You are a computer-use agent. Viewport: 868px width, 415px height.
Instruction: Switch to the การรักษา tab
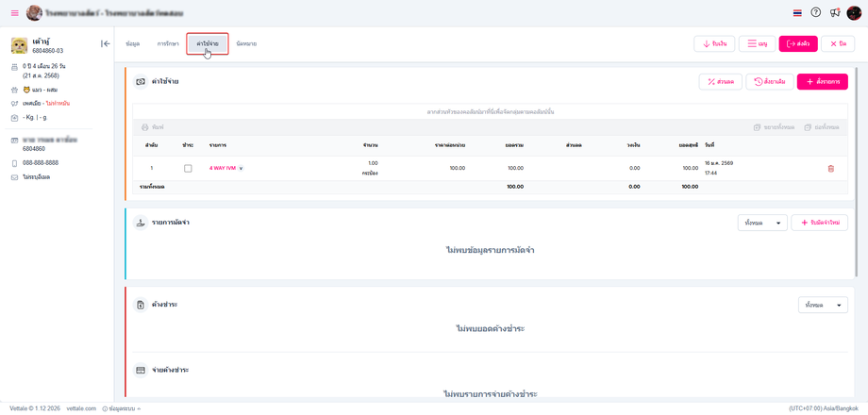(x=168, y=43)
